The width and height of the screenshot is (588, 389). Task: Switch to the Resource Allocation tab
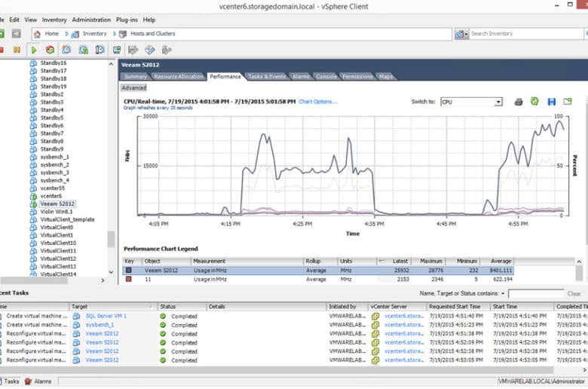click(179, 77)
